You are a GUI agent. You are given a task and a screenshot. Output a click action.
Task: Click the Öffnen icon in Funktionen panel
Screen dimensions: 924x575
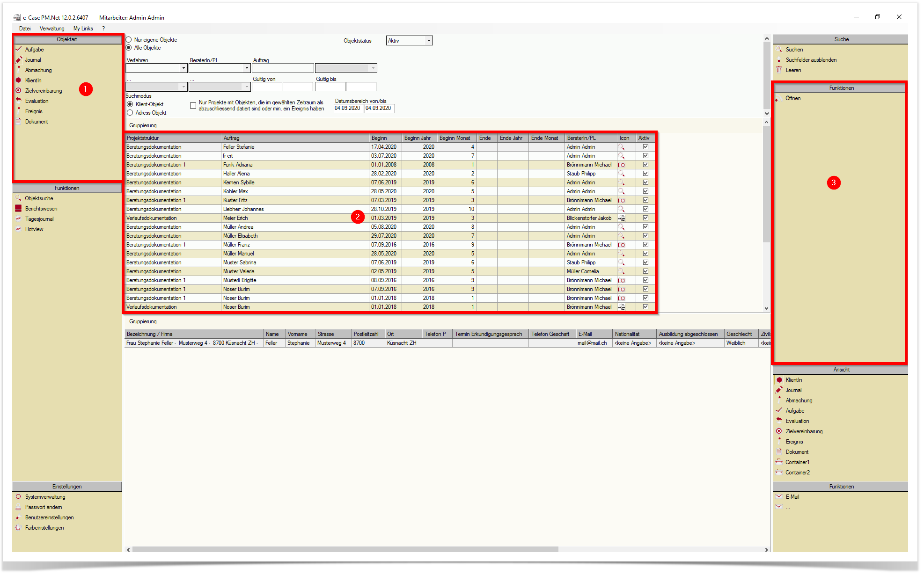(778, 98)
